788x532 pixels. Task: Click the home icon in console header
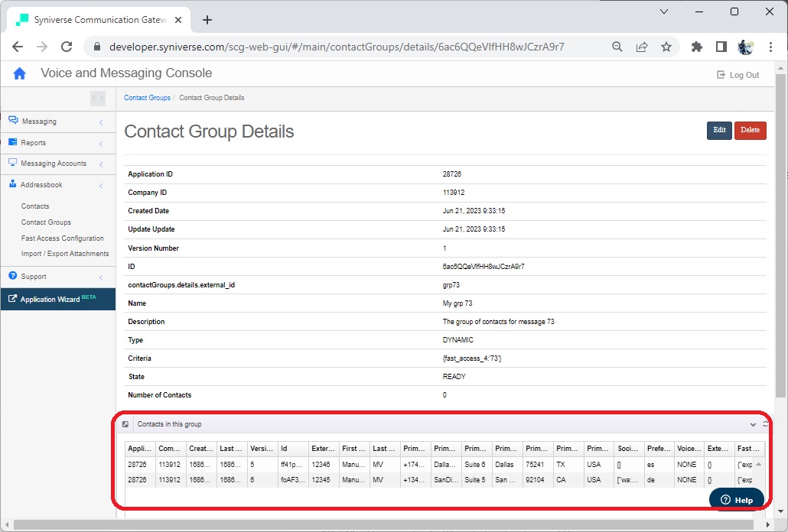tap(20, 74)
